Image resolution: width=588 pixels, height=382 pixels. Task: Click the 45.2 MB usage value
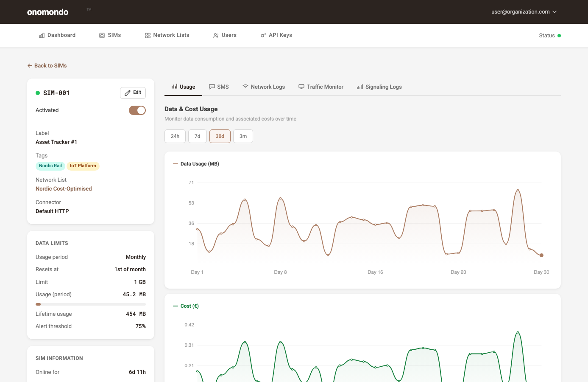134,295
